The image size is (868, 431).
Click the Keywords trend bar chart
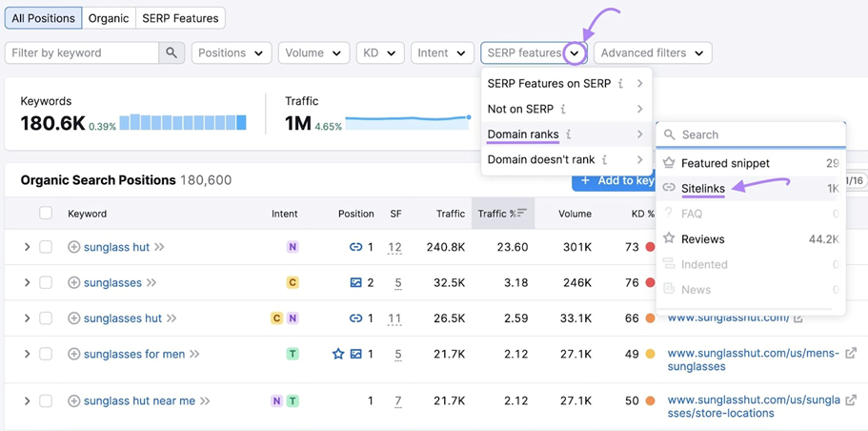click(183, 122)
